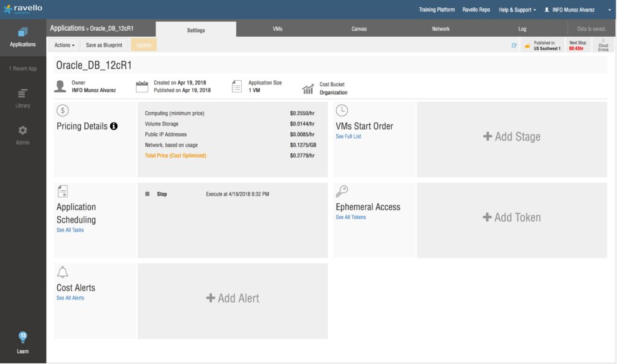
Task: Click the Cloud Errors indicator
Action: tap(603, 45)
